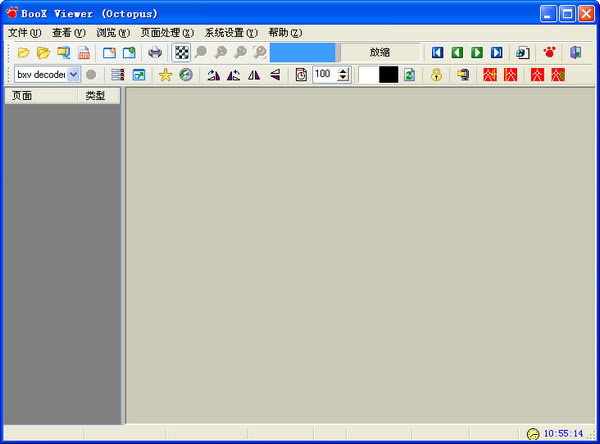Click the horizontal mirror flip icon

click(254, 75)
